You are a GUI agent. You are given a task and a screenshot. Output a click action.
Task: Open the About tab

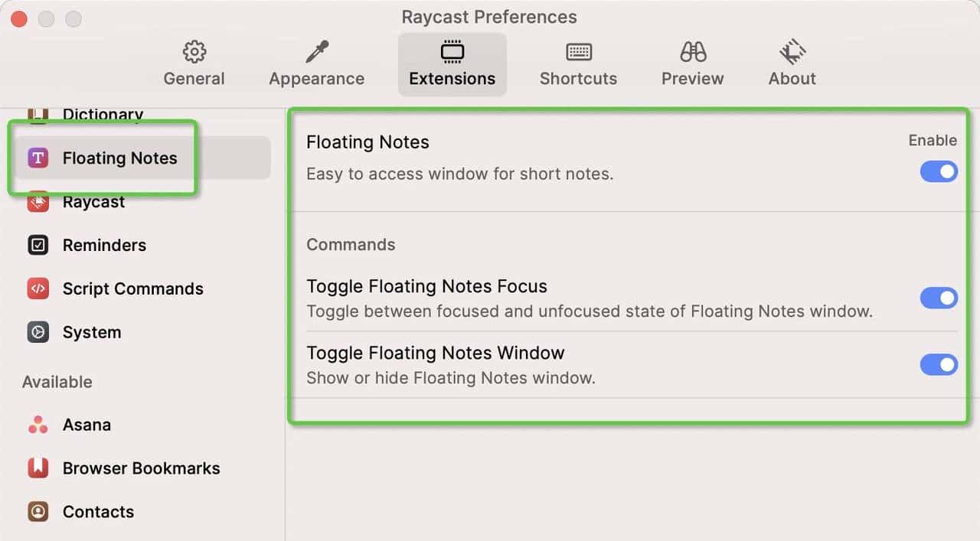[x=792, y=61]
